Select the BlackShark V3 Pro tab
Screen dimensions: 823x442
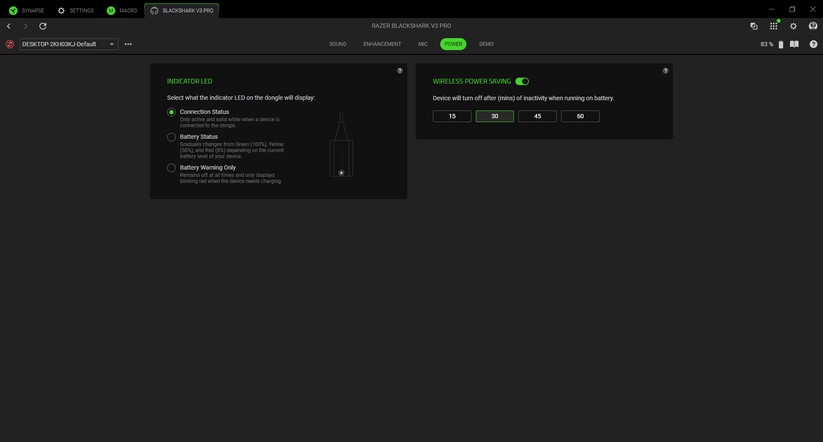(x=182, y=10)
